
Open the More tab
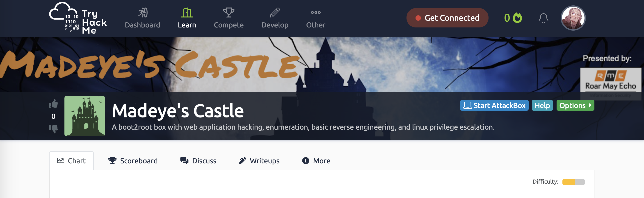(x=316, y=161)
